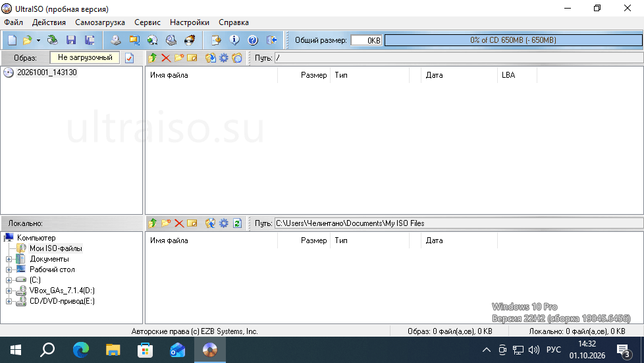644x363 pixels.
Task: Sort image files by LBA column
Action: pyautogui.click(x=517, y=75)
